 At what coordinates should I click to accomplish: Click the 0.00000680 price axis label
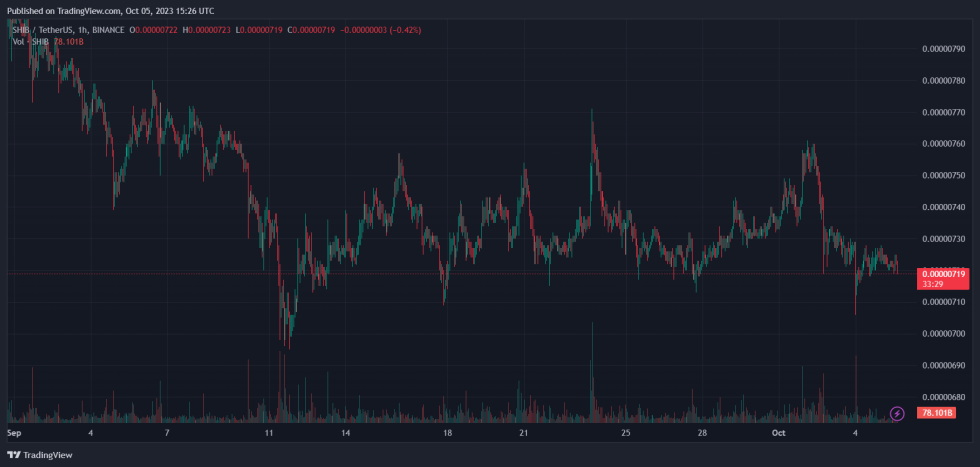point(943,397)
